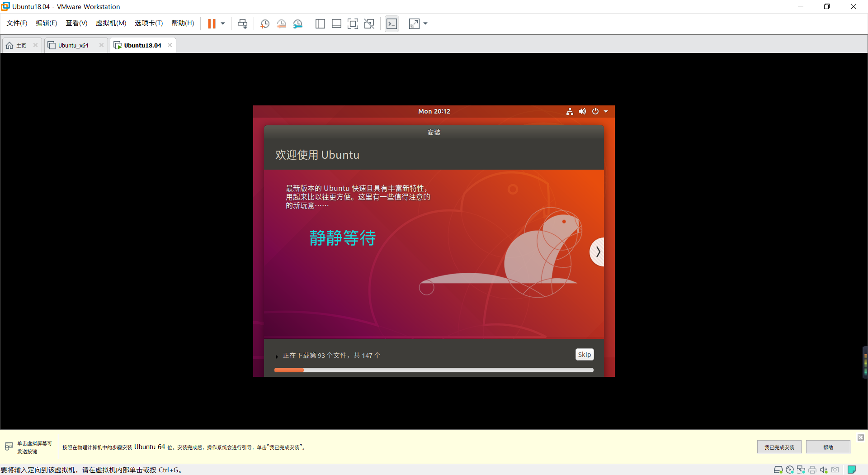The width and height of the screenshot is (868, 475).
Task: Take a snapshot of this virtual machine
Action: (x=265, y=24)
